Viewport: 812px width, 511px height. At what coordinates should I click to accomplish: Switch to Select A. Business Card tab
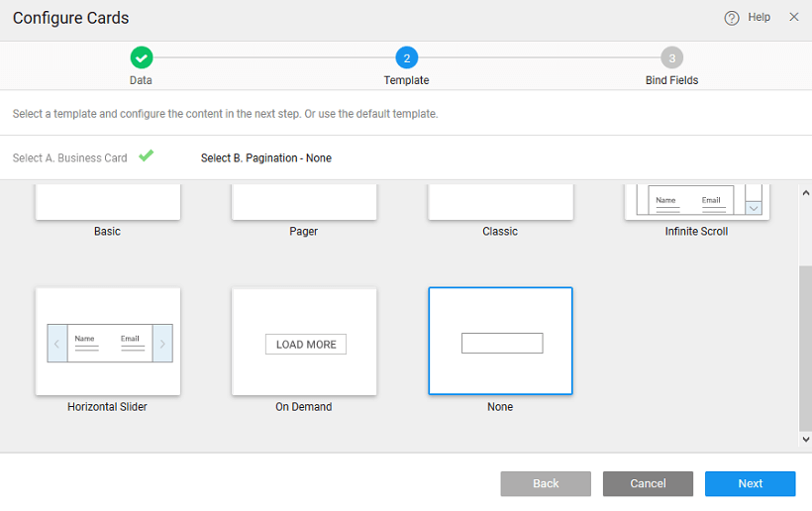[x=70, y=157]
